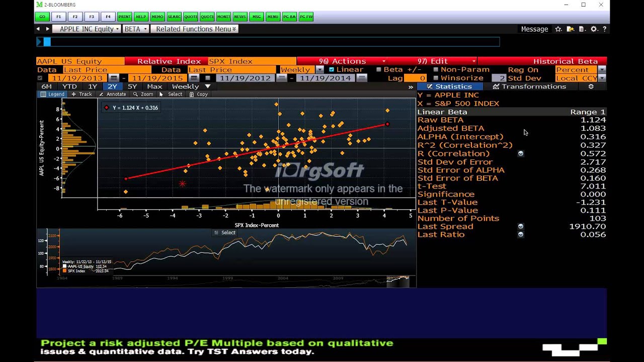Click the green PRINT key
Viewport: 644px width, 362px height.
point(124,17)
